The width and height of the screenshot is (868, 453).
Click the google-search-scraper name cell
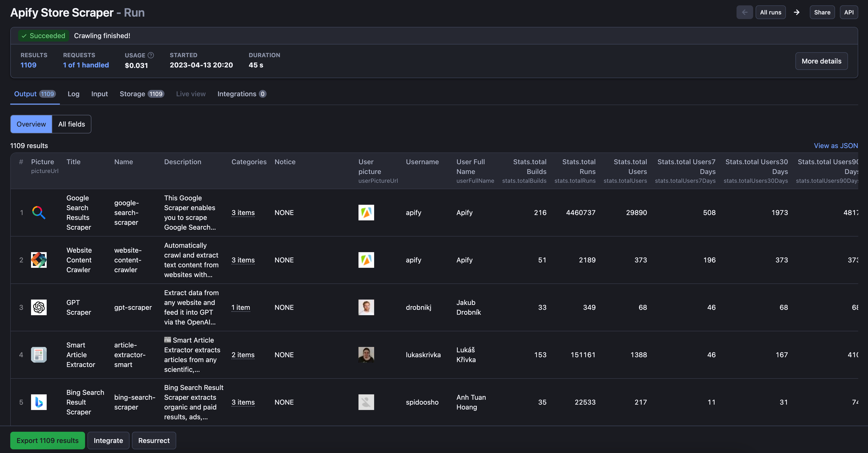point(126,213)
